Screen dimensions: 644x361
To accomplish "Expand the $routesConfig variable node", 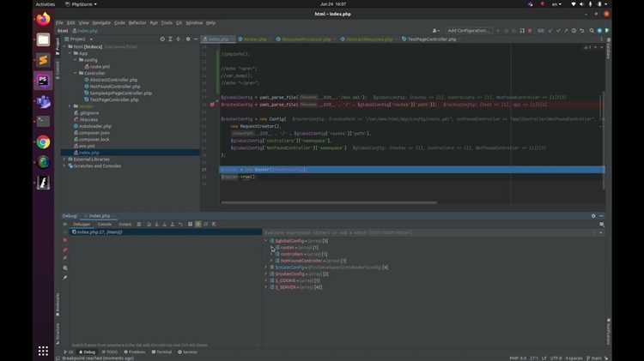I will coord(266,274).
